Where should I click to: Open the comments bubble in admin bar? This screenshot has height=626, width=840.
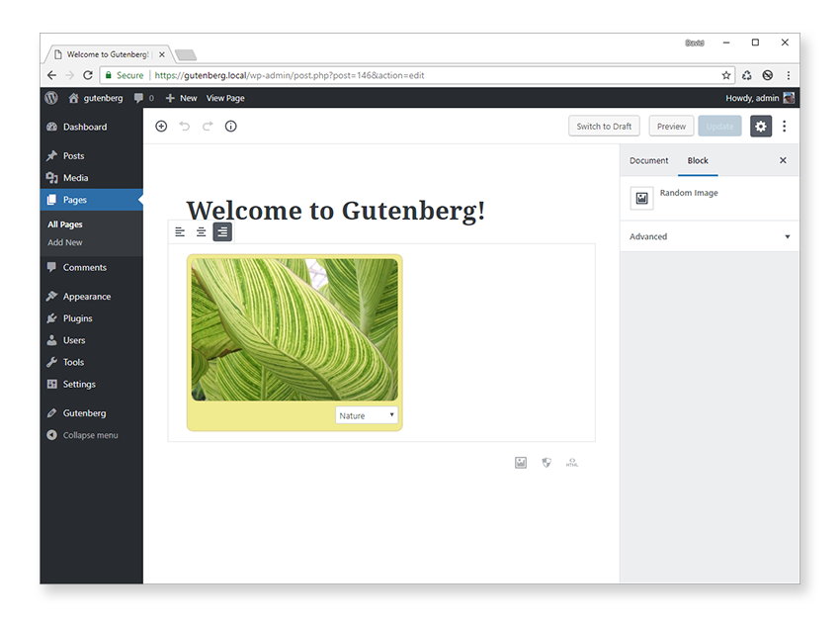point(143,98)
